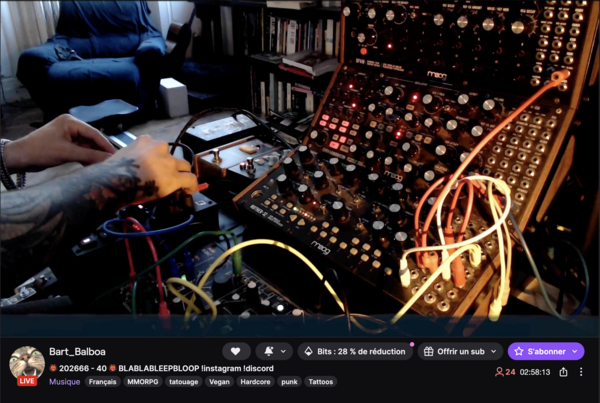Image resolution: width=600 pixels, height=403 pixels.
Task: Open the share stream icon
Action: click(563, 372)
